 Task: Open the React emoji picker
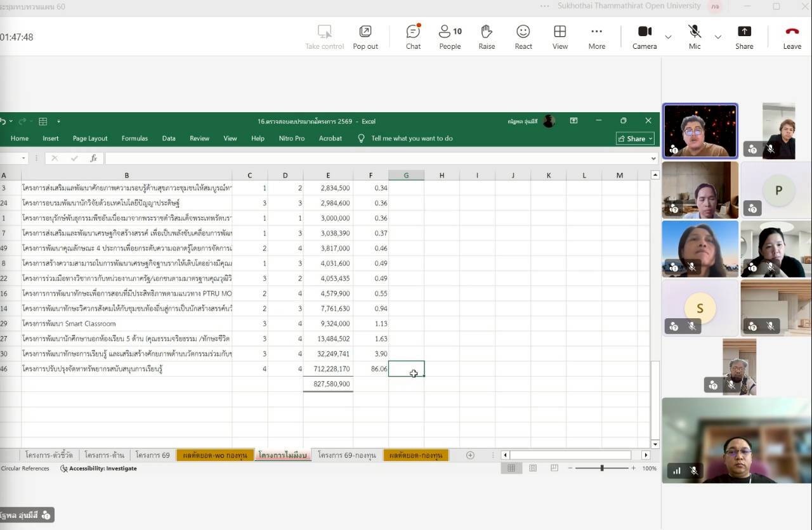click(523, 37)
